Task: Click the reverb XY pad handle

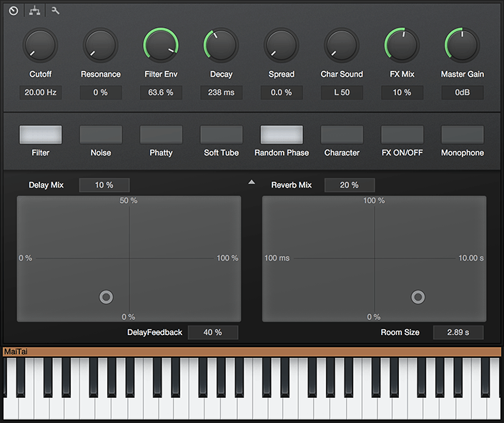Action: pyautogui.click(x=418, y=297)
